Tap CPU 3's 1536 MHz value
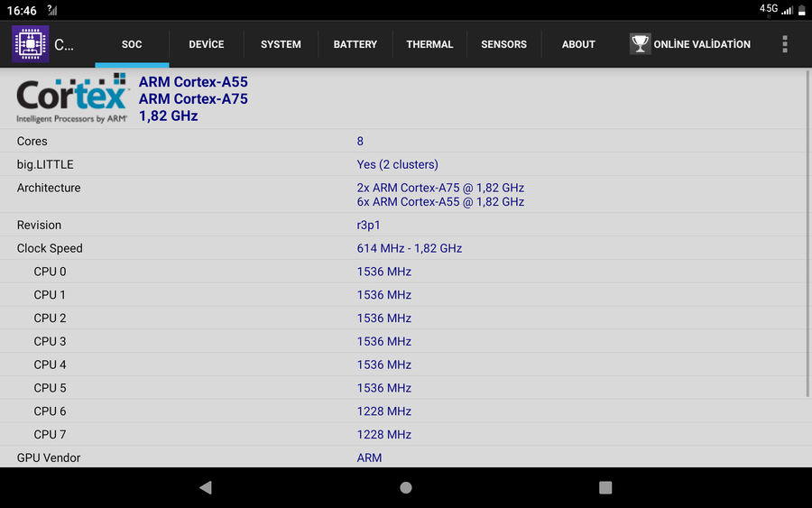The height and width of the screenshot is (508, 812). pos(383,341)
